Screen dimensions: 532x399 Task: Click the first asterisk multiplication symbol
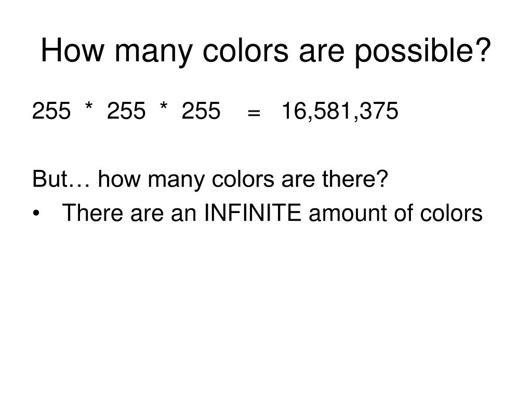coord(89,107)
